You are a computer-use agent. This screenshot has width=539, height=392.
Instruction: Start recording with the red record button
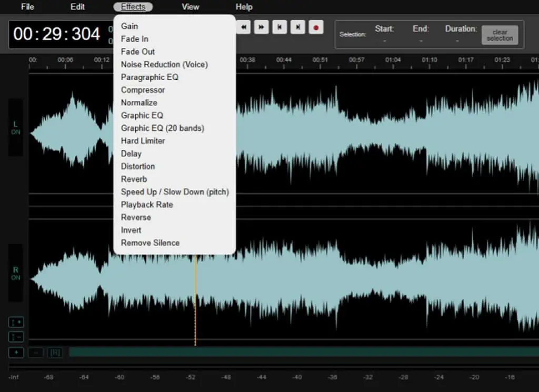click(x=316, y=27)
